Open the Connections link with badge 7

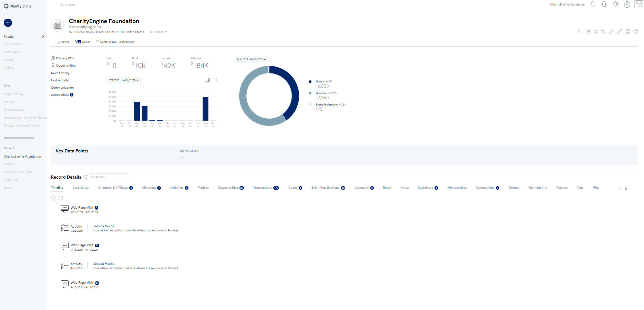(62, 95)
